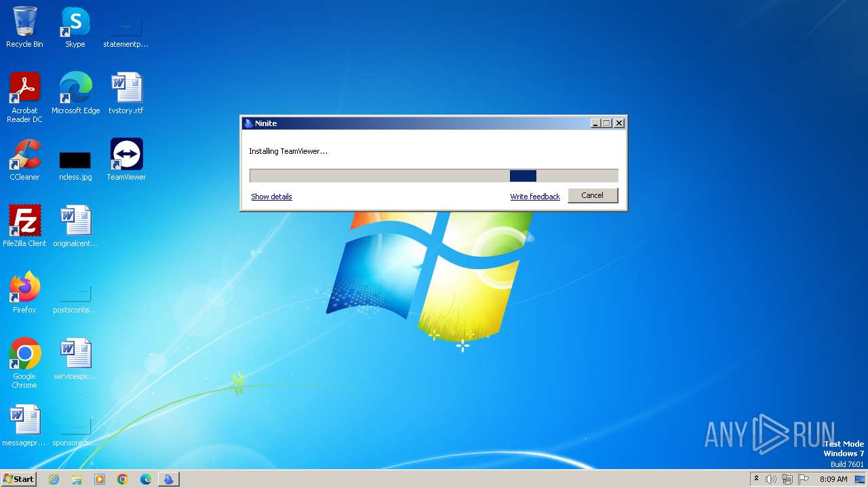This screenshot has height=488, width=868.
Task: Launch the Microsoft Edge desktop shortcut
Action: [75, 94]
